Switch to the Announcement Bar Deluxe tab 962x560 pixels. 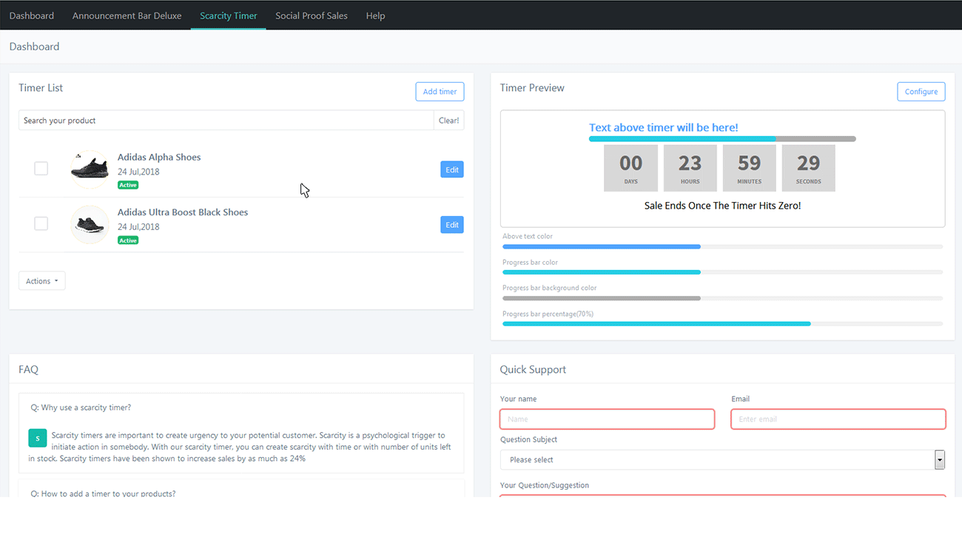pos(127,16)
